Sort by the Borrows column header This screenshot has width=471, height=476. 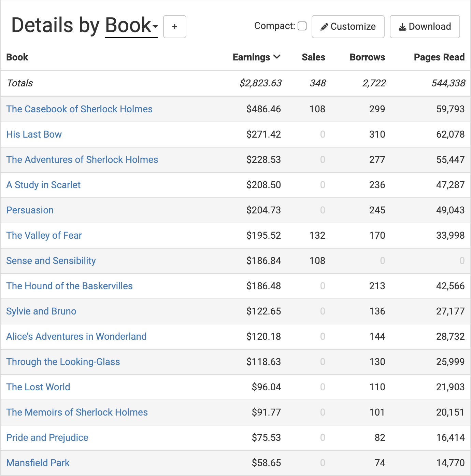[367, 57]
